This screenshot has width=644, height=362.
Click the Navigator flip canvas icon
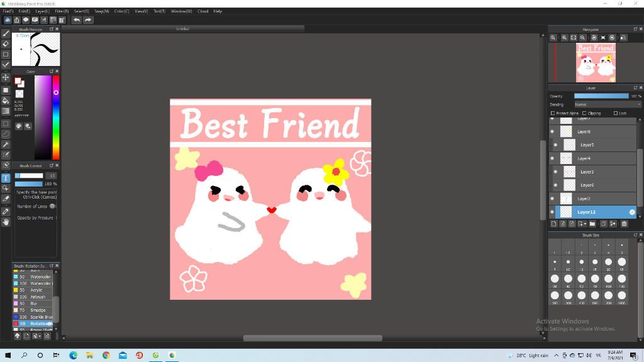[x=623, y=38]
